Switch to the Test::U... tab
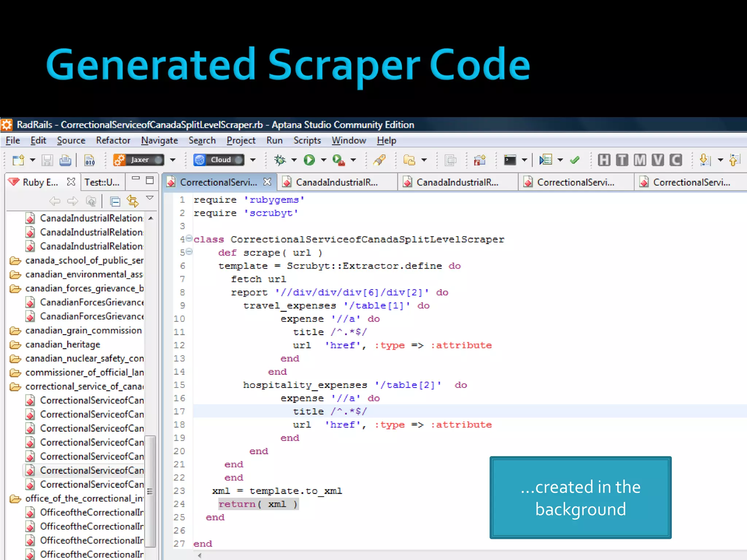747x560 pixels. [102, 182]
